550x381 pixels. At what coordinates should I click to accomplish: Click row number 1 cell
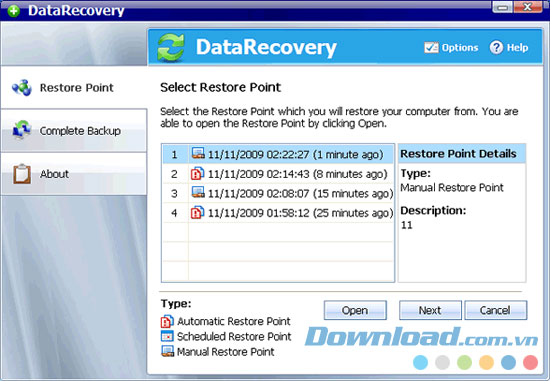(x=175, y=154)
